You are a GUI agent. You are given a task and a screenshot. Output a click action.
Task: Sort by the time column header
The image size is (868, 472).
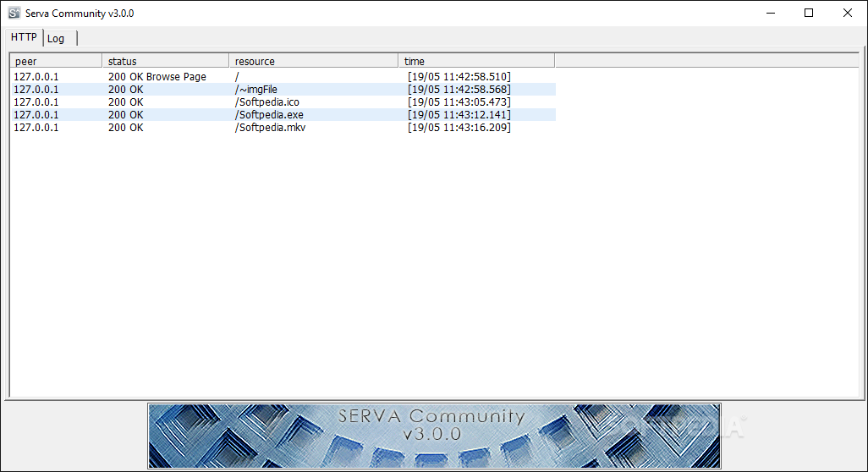(x=476, y=61)
